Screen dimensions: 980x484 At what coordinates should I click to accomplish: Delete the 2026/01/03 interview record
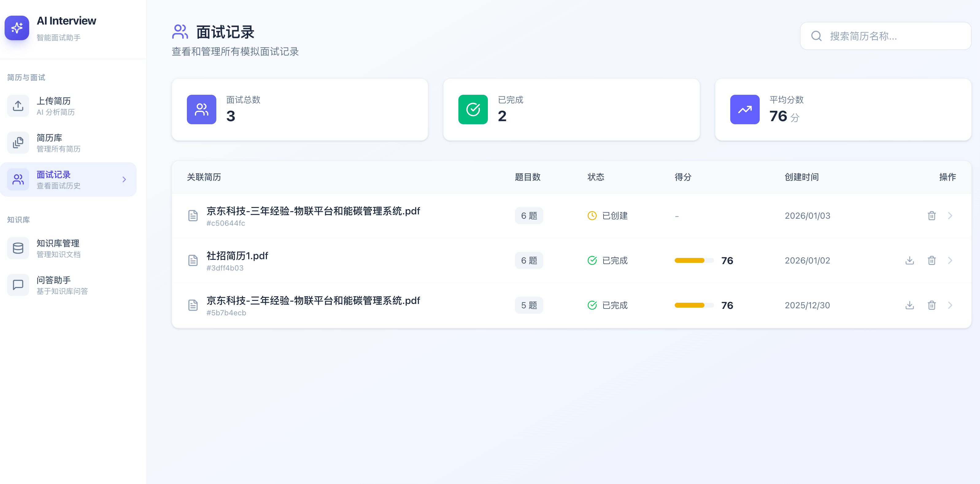(x=932, y=216)
